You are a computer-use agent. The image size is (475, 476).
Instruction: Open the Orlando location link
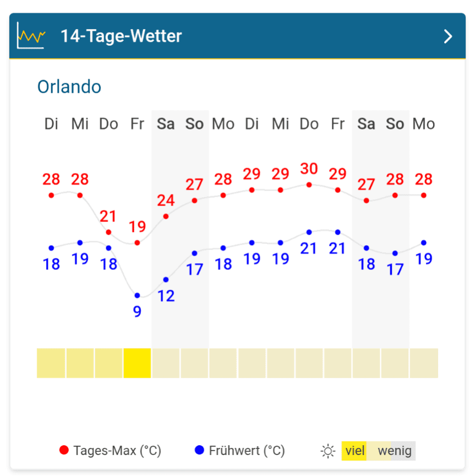pos(69,87)
